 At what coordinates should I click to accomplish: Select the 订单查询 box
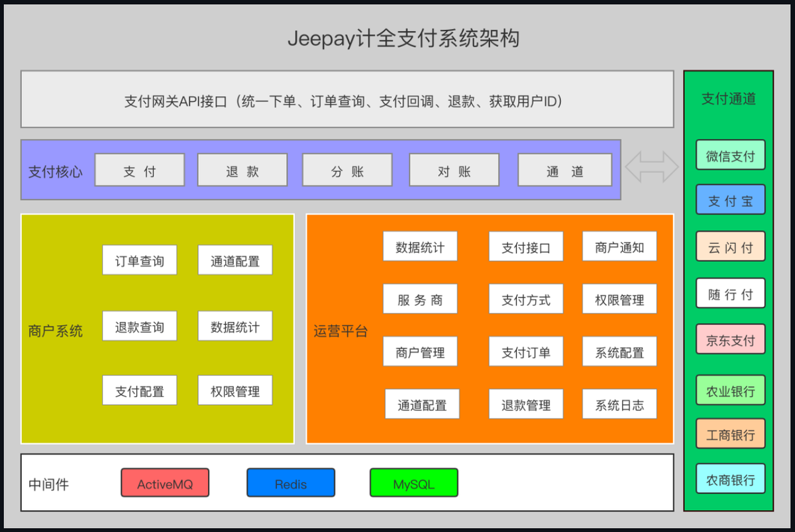[139, 260]
